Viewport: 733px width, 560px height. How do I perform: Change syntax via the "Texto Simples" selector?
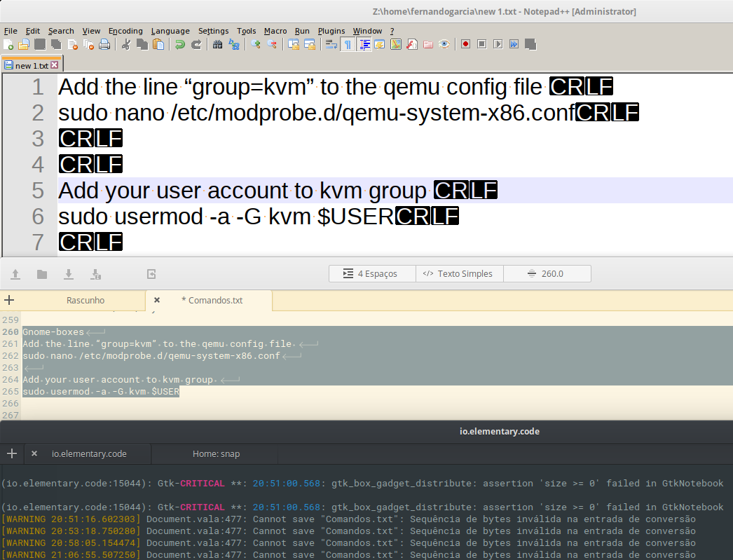(x=459, y=274)
